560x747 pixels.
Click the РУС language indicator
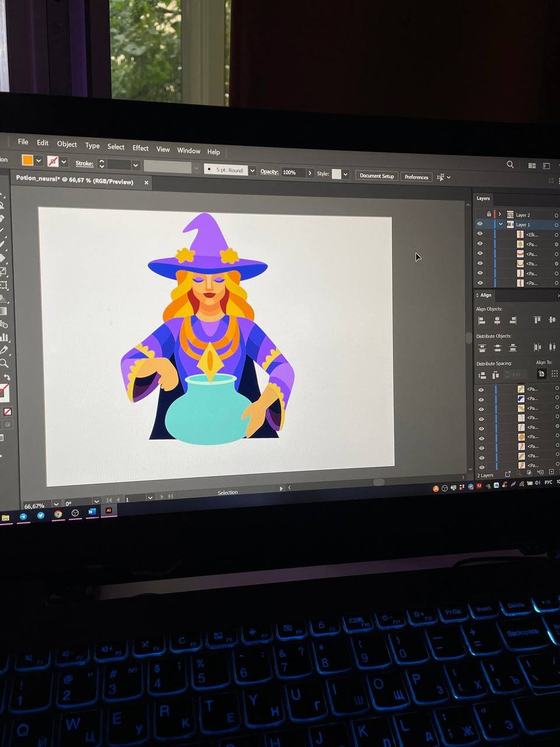[548, 482]
